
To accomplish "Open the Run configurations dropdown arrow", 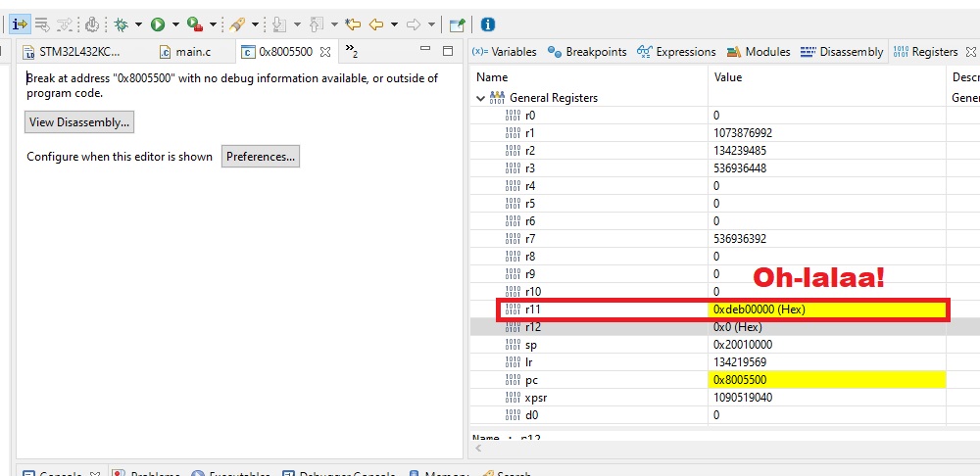I will click(x=175, y=25).
